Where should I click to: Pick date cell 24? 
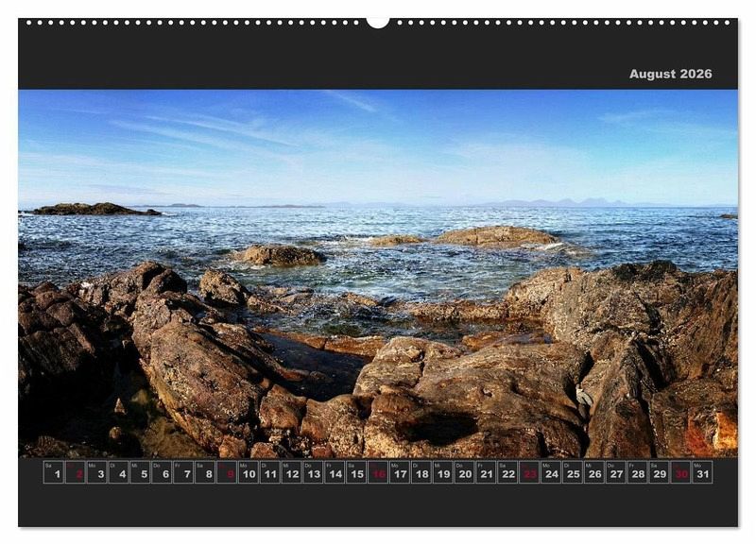click(551, 472)
